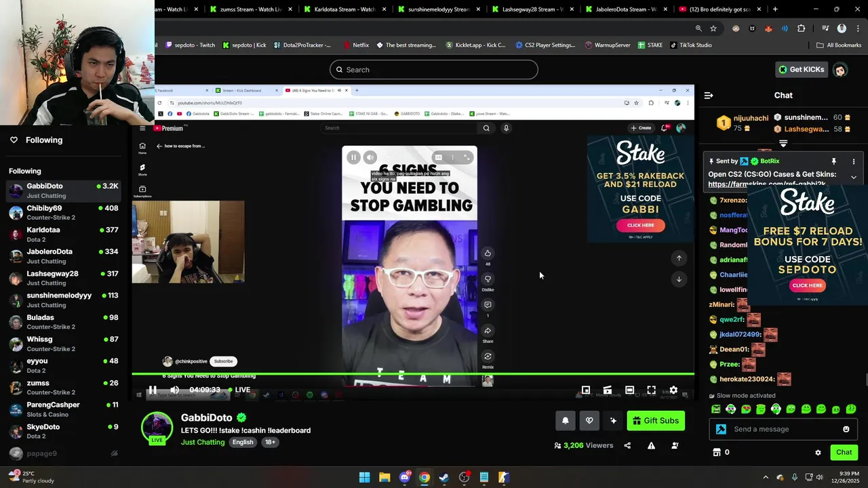Expand the gift leaderboard arrow

[783, 144]
